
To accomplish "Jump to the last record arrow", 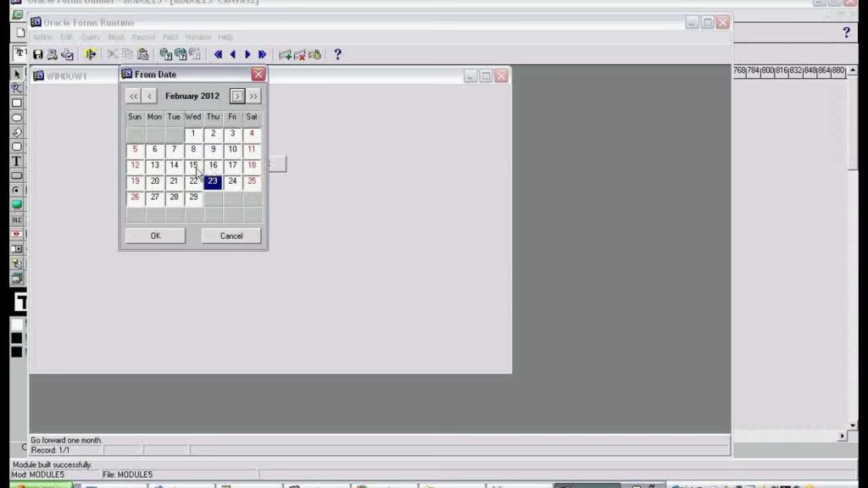I will pyautogui.click(x=263, y=54).
